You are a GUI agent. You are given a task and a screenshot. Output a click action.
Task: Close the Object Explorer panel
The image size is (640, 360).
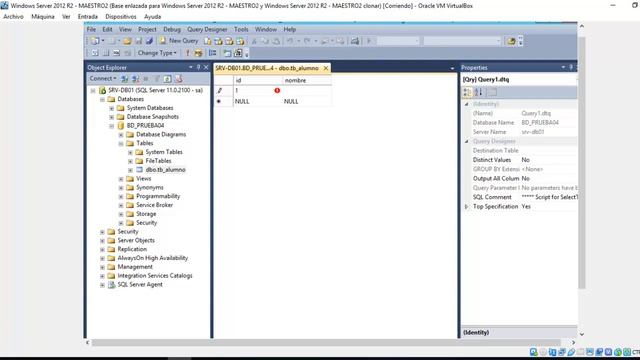tap(206, 67)
